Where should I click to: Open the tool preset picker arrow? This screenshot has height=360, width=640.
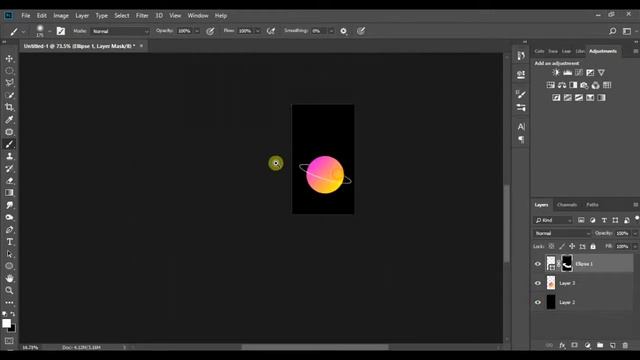click(23, 31)
